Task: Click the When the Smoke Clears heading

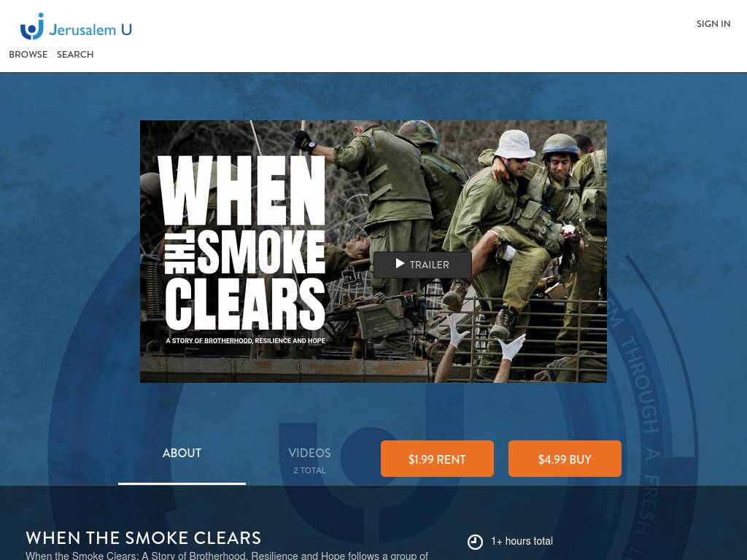Action: pos(144,537)
